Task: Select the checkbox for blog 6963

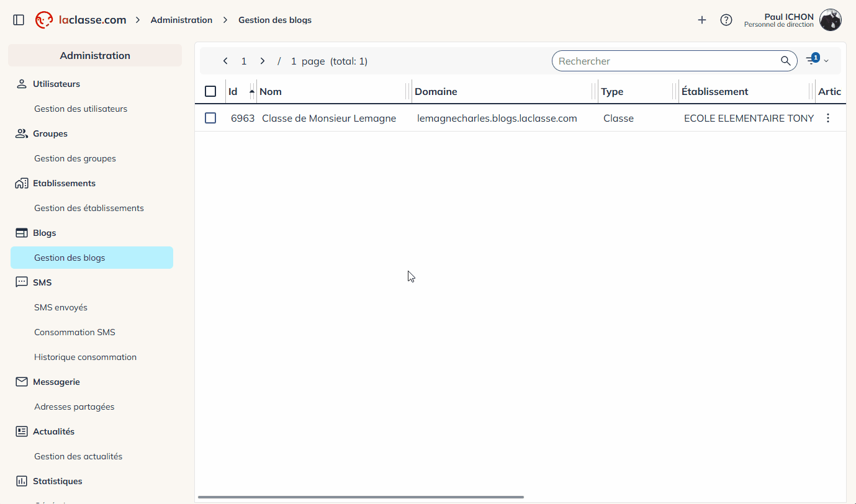Action: (210, 118)
